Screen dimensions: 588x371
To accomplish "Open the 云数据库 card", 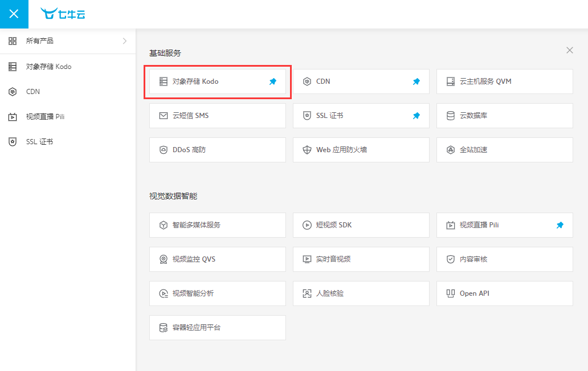I will click(505, 116).
